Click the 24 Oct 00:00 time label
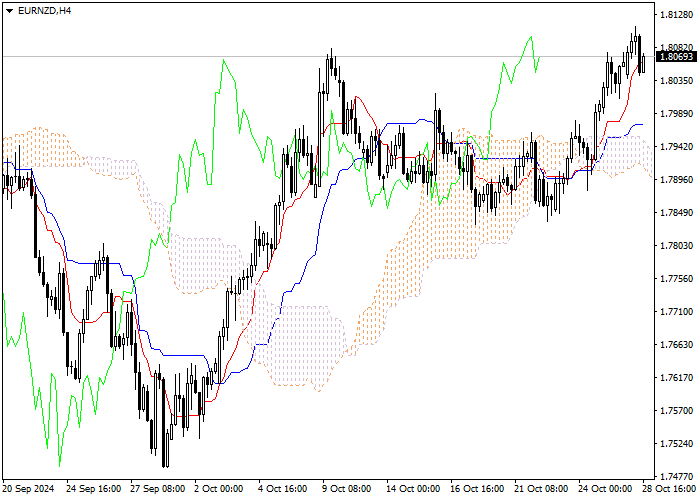 coord(606,489)
